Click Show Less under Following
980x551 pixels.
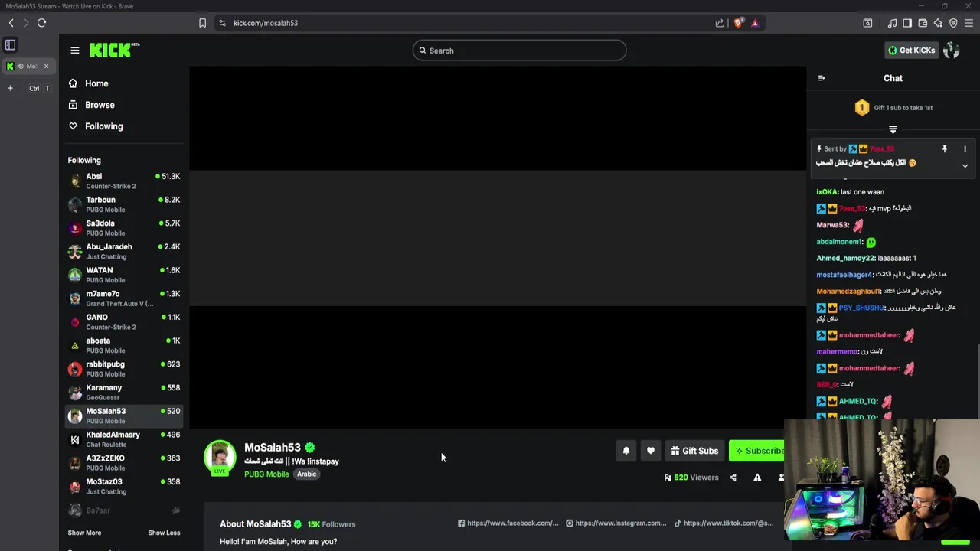coord(164,533)
